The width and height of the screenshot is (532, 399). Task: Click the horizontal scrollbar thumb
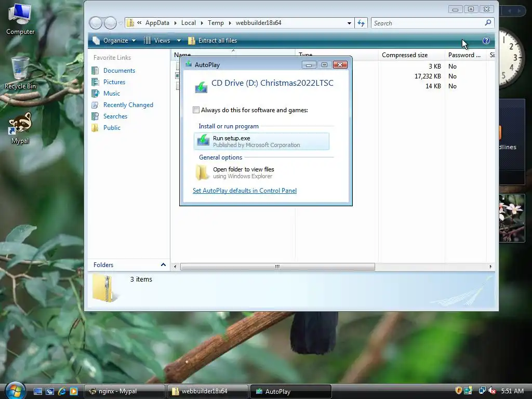coord(277,267)
